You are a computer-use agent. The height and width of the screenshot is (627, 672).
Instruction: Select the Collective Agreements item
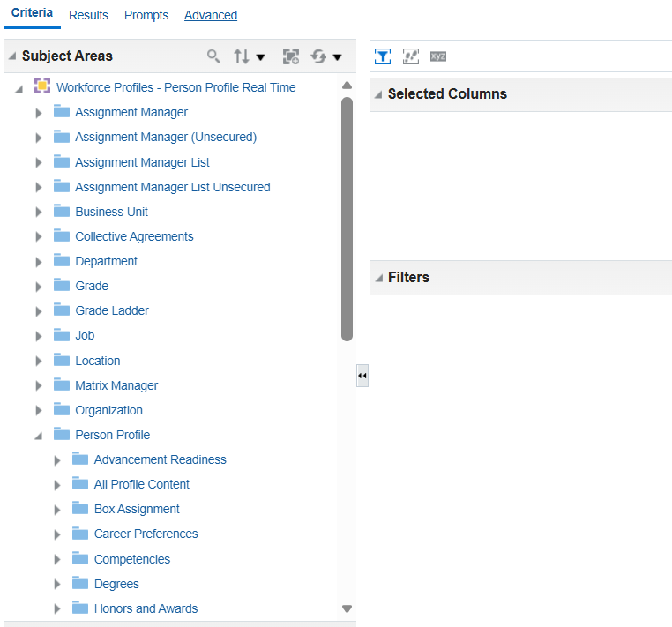(x=134, y=236)
